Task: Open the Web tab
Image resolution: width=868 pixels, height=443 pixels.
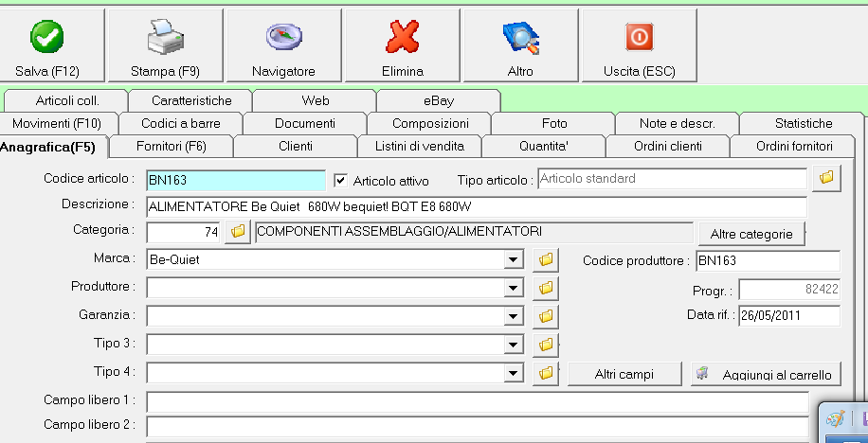Action: (x=316, y=100)
